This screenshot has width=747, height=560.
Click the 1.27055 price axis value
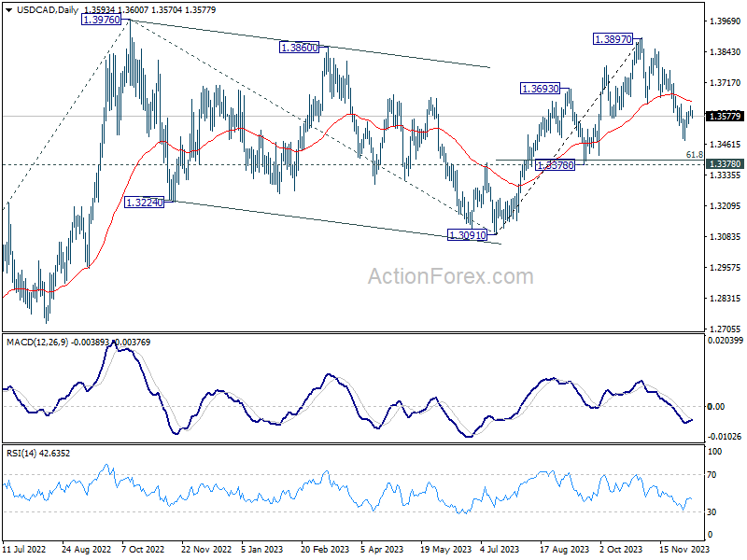[726, 329]
